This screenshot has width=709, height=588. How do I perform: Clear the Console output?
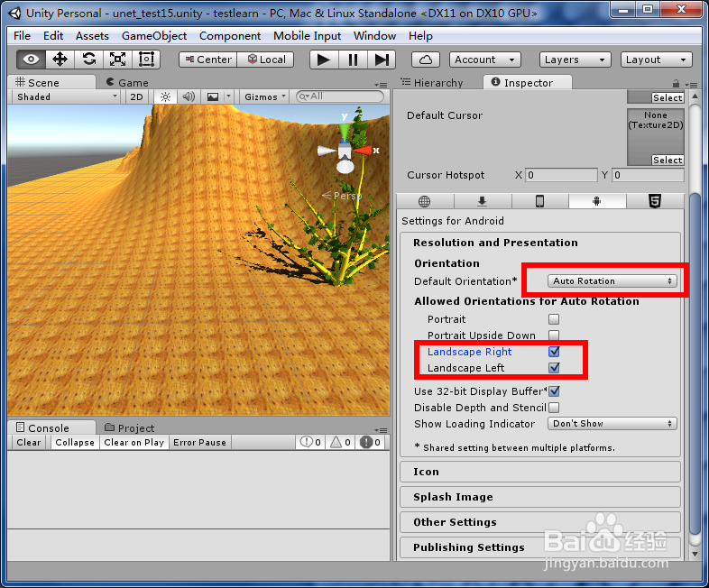[29, 442]
